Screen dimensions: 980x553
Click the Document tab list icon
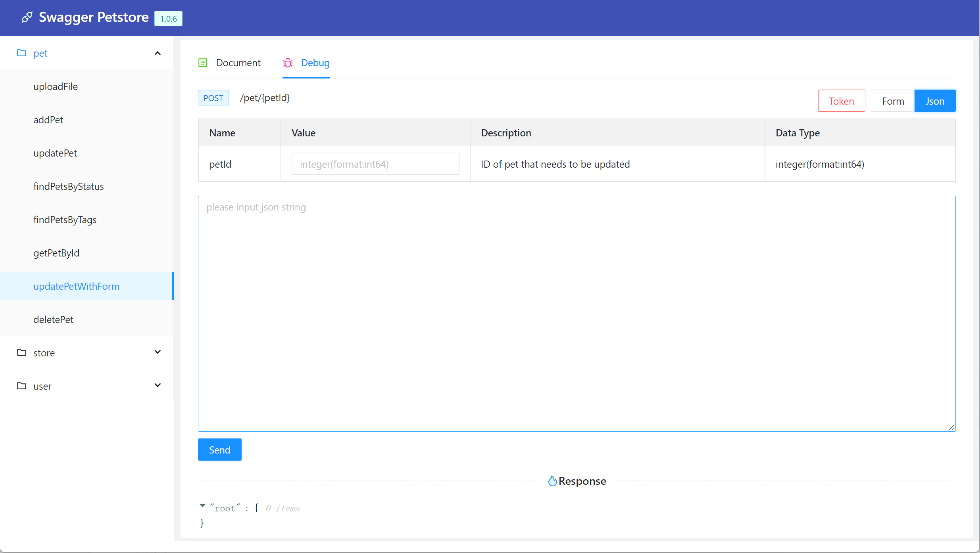tap(203, 63)
